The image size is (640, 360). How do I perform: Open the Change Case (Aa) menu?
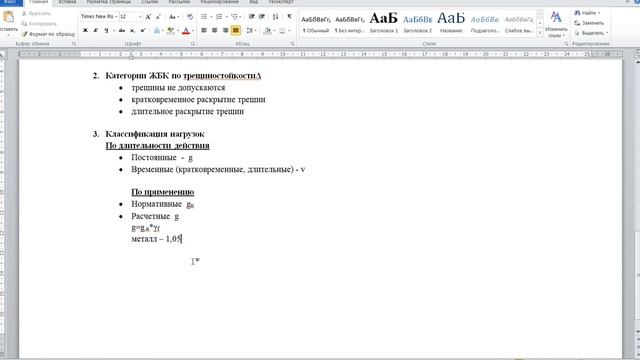click(174, 17)
